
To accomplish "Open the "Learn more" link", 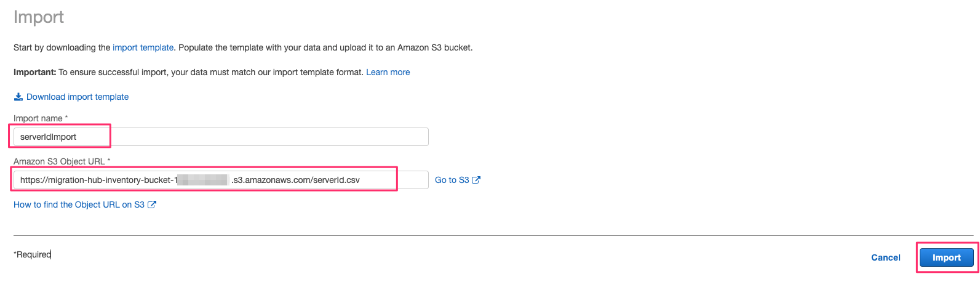I will (x=388, y=72).
